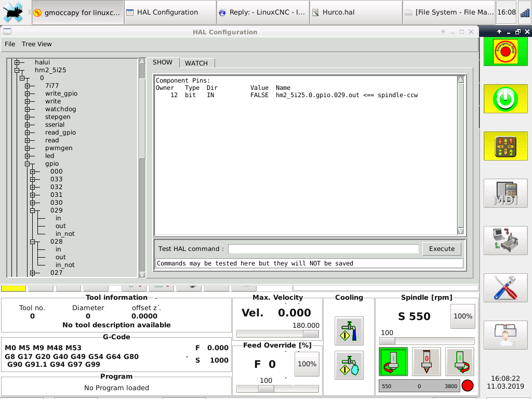
Task: Click 'No Program loaded' text
Action: tap(116, 388)
